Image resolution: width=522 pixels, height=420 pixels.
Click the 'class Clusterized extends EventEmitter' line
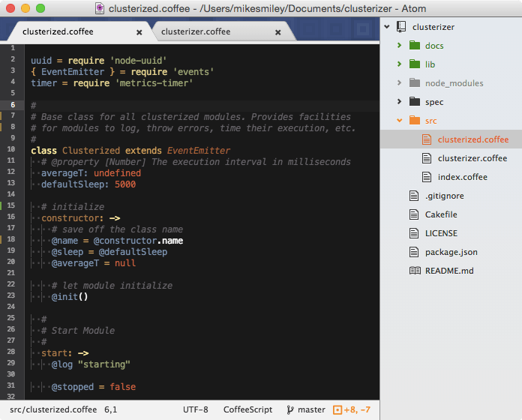pyautogui.click(x=130, y=151)
